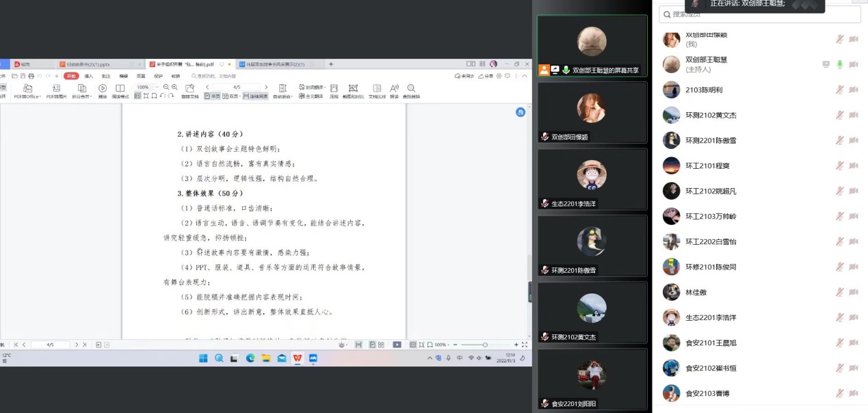Open the eye-protection mode dropdown

(x=345, y=345)
